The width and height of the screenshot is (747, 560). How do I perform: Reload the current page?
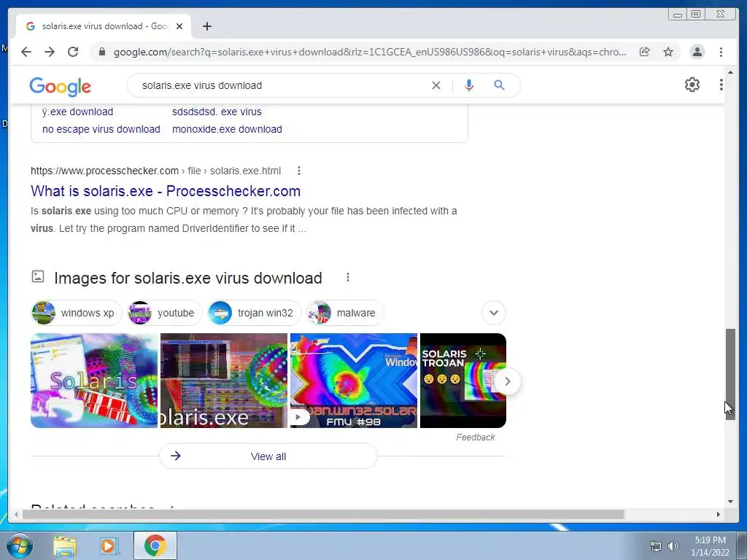point(73,52)
